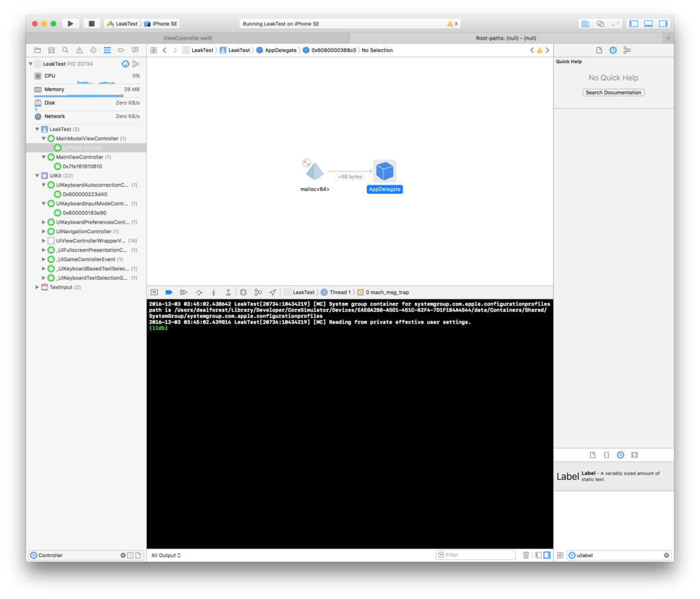Open the Project navigator folder icon
The width and height of the screenshot is (700, 599).
(x=38, y=51)
